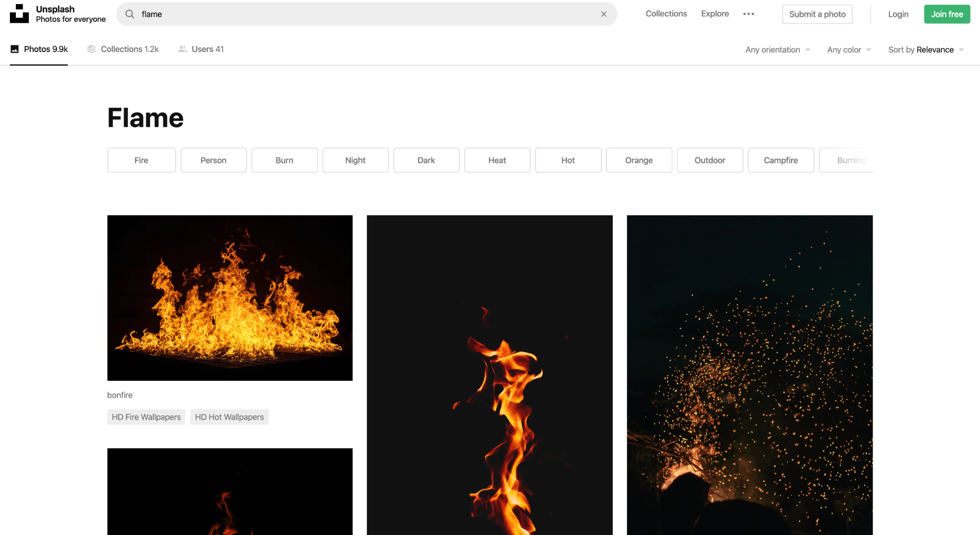Click the Users people icon
The height and width of the screenshot is (535, 980).
tap(182, 49)
